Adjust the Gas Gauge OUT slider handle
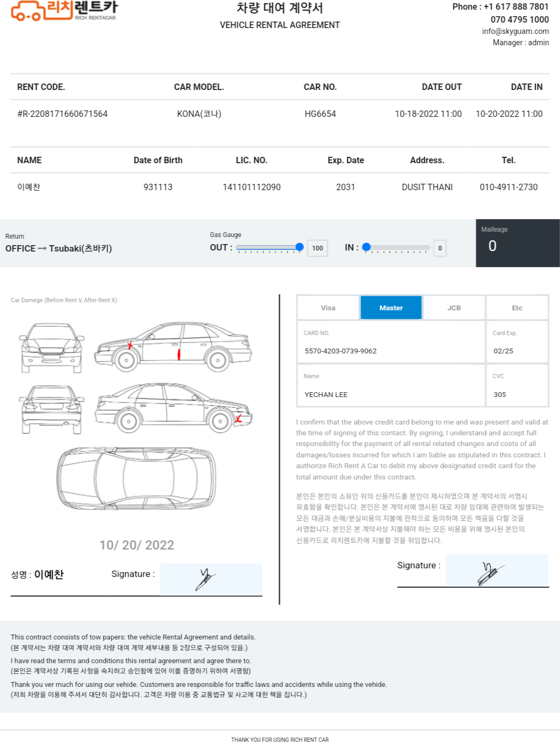 pos(300,247)
